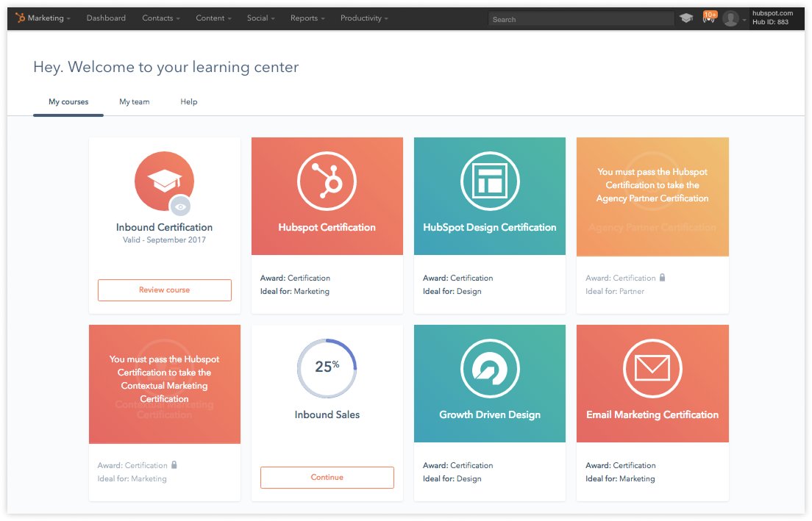Click the 25% Inbound Sales progress ring
Image resolution: width=812 pixels, height=521 pixels.
coord(327,368)
